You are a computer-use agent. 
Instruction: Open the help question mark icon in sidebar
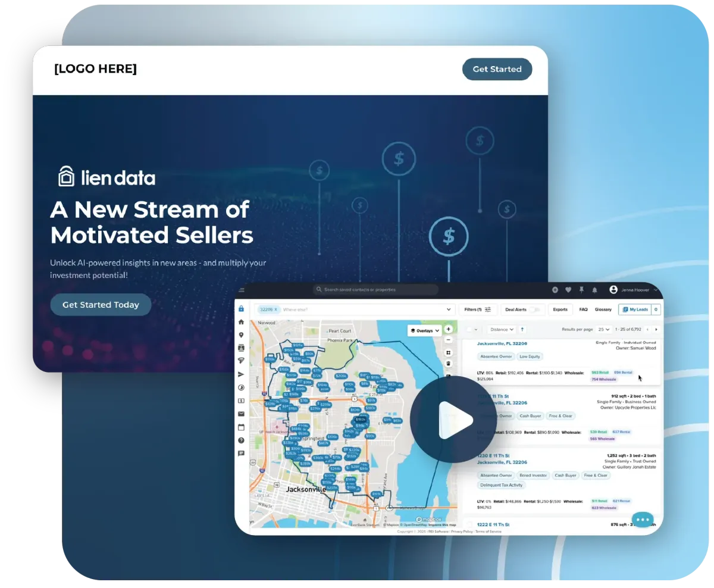[x=241, y=440]
